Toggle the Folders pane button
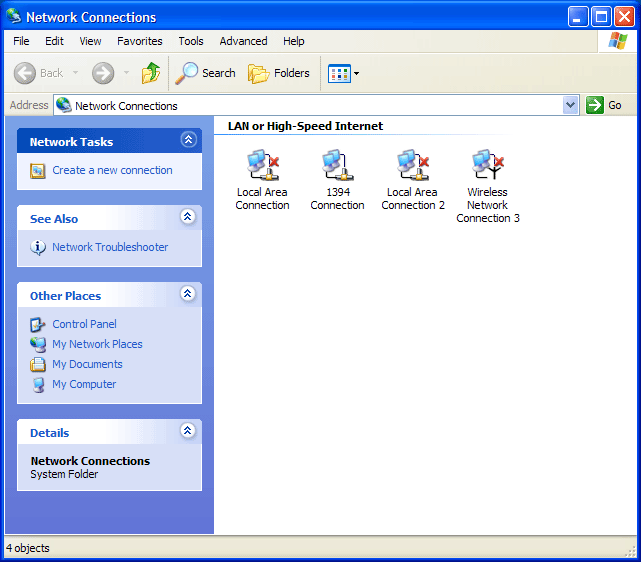This screenshot has width=641, height=562. (279, 73)
